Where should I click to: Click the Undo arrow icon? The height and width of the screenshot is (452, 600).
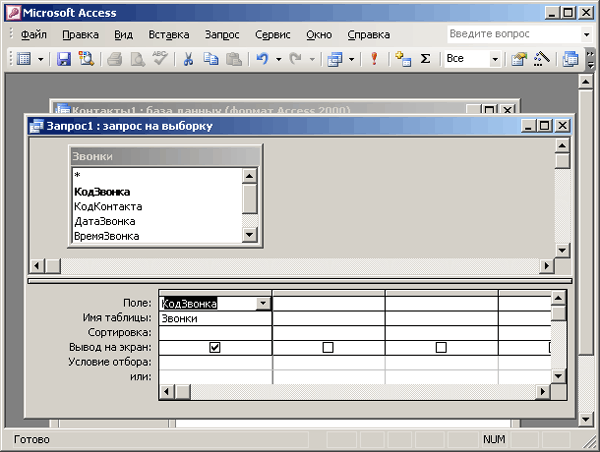(262, 59)
